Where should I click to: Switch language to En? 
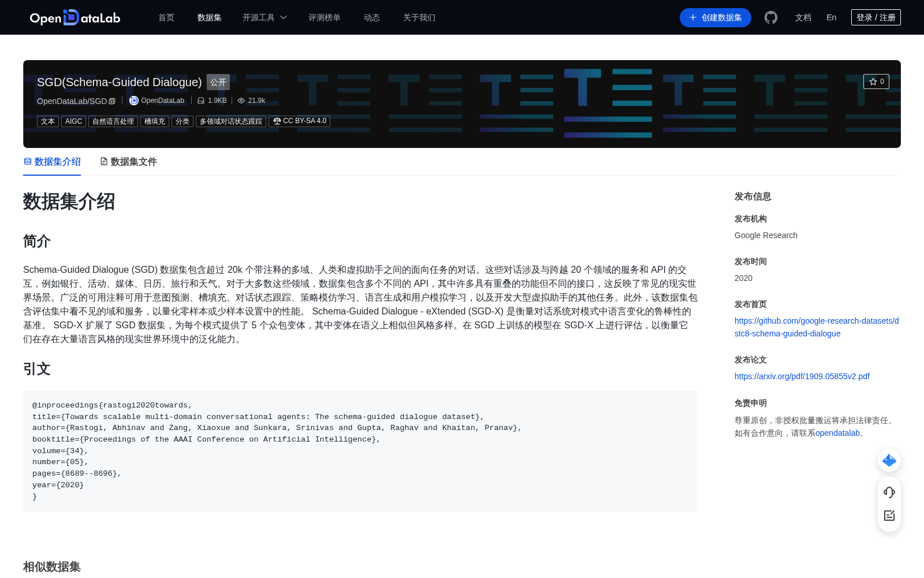[x=832, y=17]
